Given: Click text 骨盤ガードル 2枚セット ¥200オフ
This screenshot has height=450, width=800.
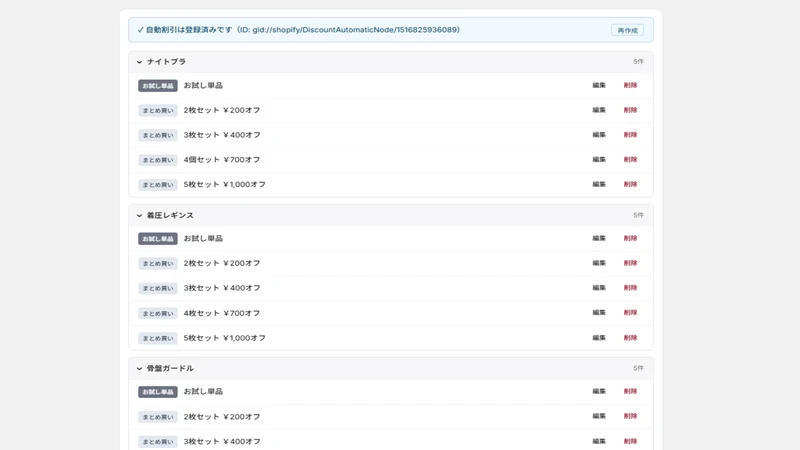Looking at the screenshot, I should coord(222,417).
